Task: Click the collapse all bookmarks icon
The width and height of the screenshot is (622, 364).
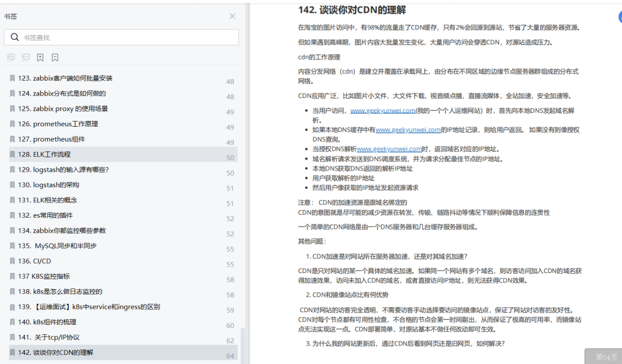Action: 26,58
